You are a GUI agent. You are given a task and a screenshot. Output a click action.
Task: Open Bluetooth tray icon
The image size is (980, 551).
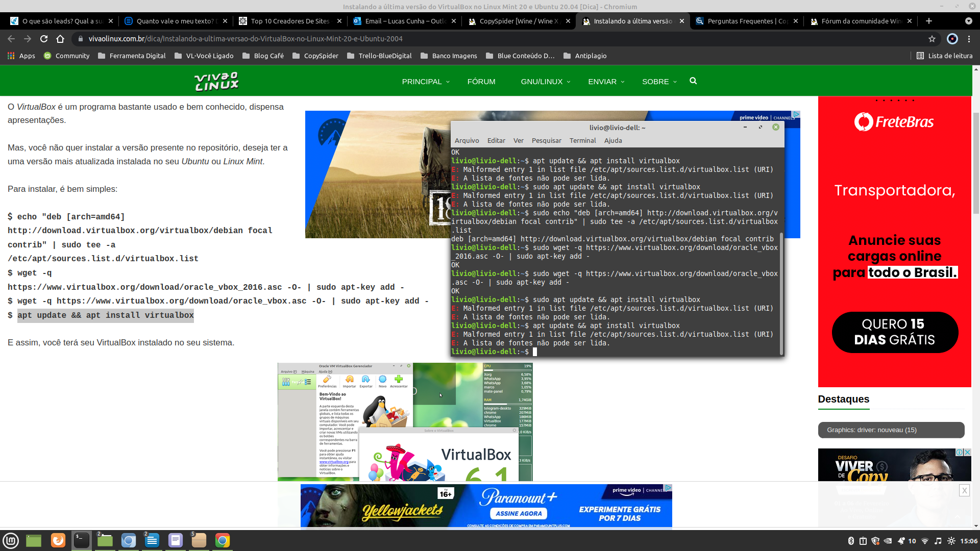coord(851,541)
